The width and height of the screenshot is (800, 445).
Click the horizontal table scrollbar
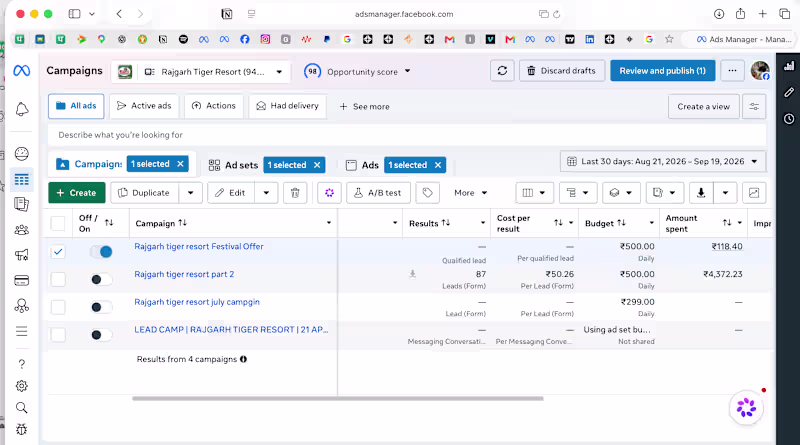[338, 399]
